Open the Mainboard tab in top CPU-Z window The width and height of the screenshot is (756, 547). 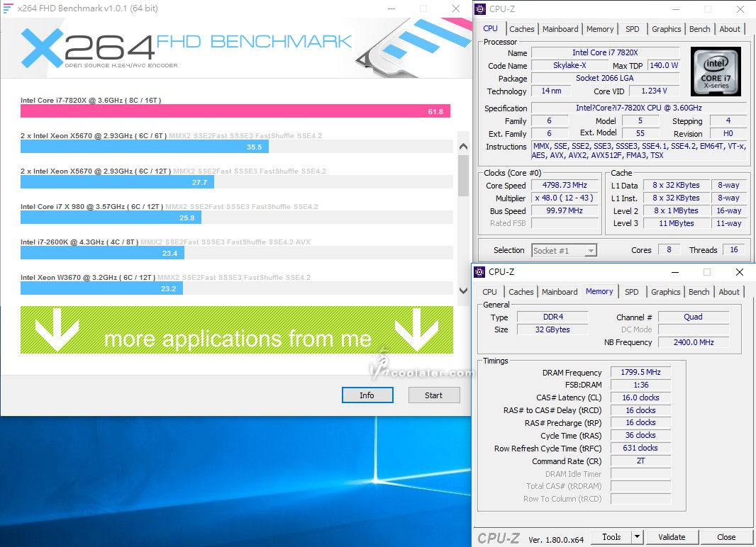pyautogui.click(x=560, y=29)
